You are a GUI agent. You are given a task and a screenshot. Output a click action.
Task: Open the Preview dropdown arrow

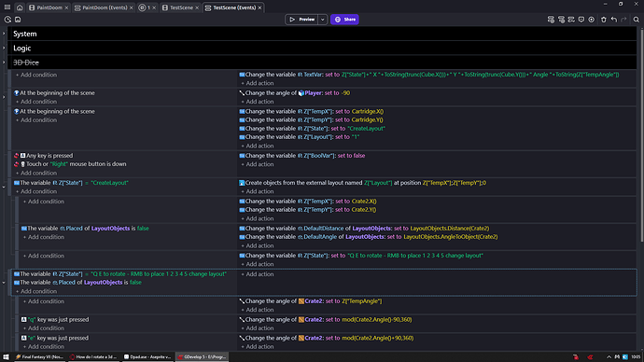[322, 20]
